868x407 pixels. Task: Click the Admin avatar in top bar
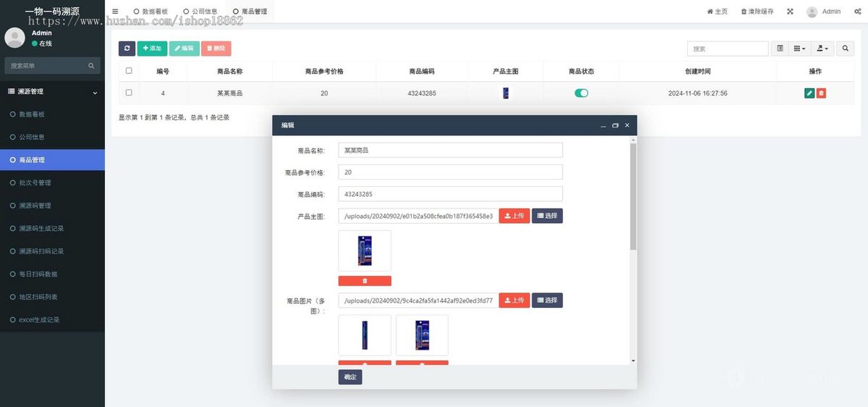click(812, 12)
